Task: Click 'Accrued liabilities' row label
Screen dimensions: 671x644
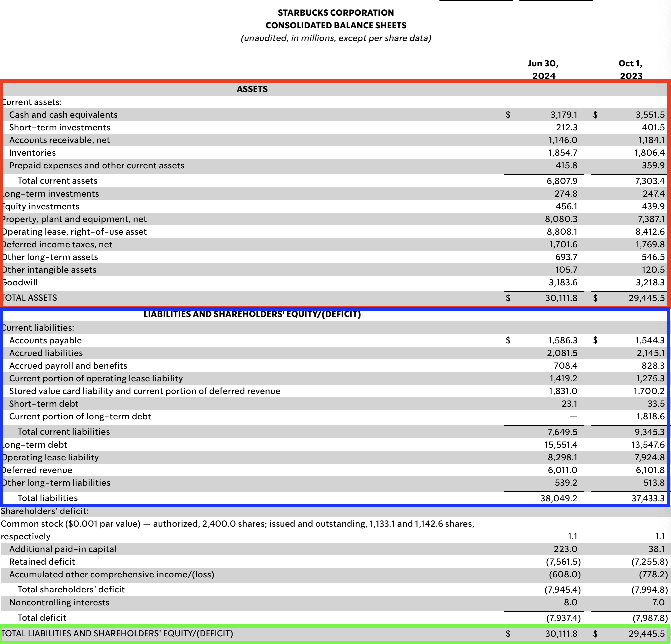Action: click(x=46, y=353)
